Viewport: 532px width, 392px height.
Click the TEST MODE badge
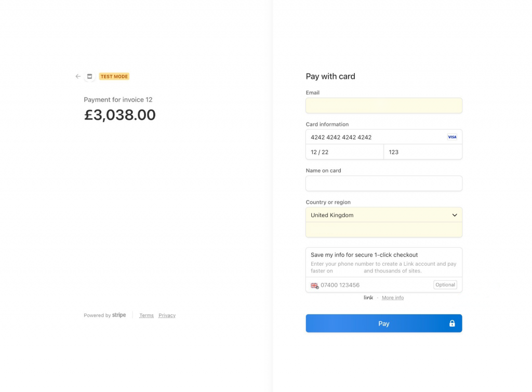pyautogui.click(x=114, y=76)
